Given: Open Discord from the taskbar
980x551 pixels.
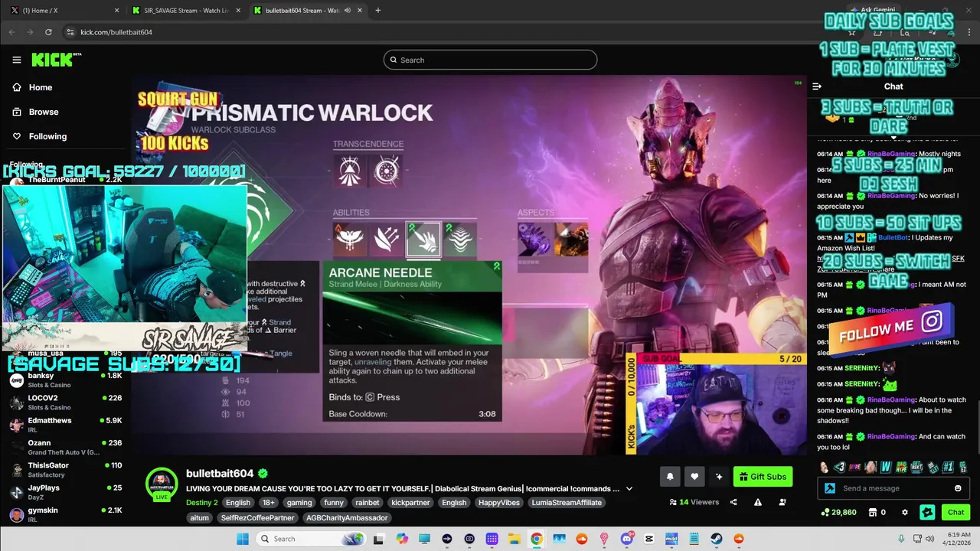Looking at the screenshot, I should click(x=627, y=539).
